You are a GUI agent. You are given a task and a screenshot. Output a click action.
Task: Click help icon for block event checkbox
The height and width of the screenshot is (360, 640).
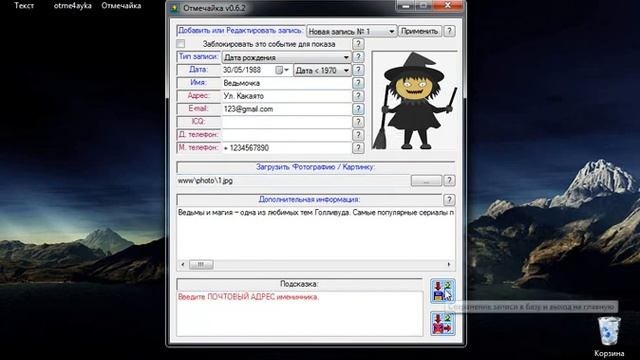click(x=358, y=44)
